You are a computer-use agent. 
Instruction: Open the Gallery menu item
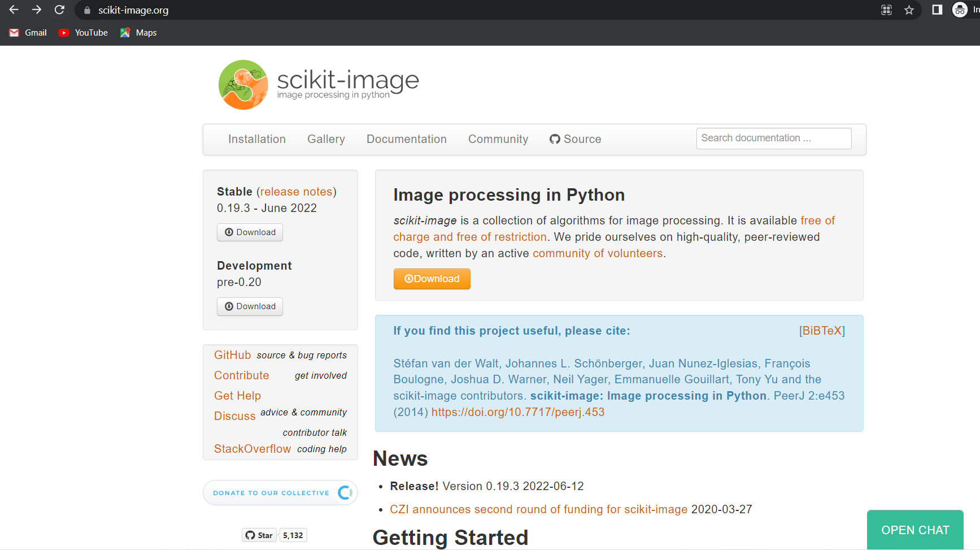(326, 139)
